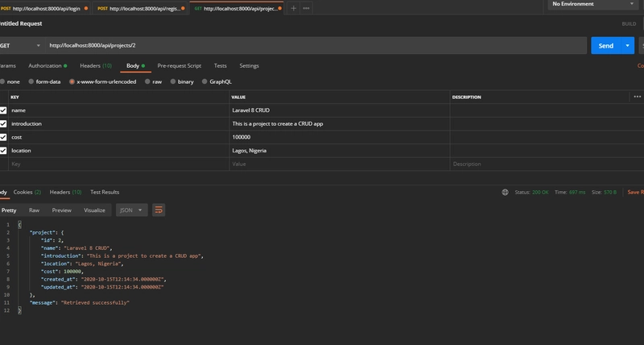Open the Authorization tab
The width and height of the screenshot is (644, 345).
click(x=47, y=66)
